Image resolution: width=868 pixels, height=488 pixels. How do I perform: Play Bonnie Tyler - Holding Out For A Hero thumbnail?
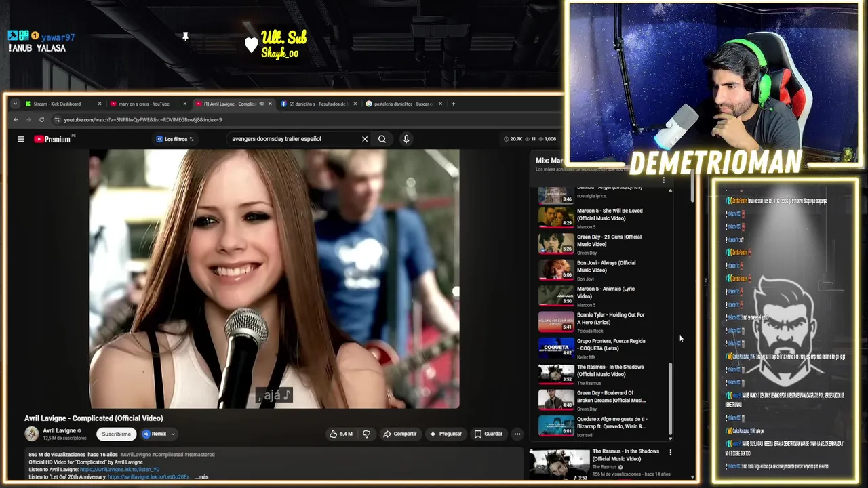[x=556, y=322]
